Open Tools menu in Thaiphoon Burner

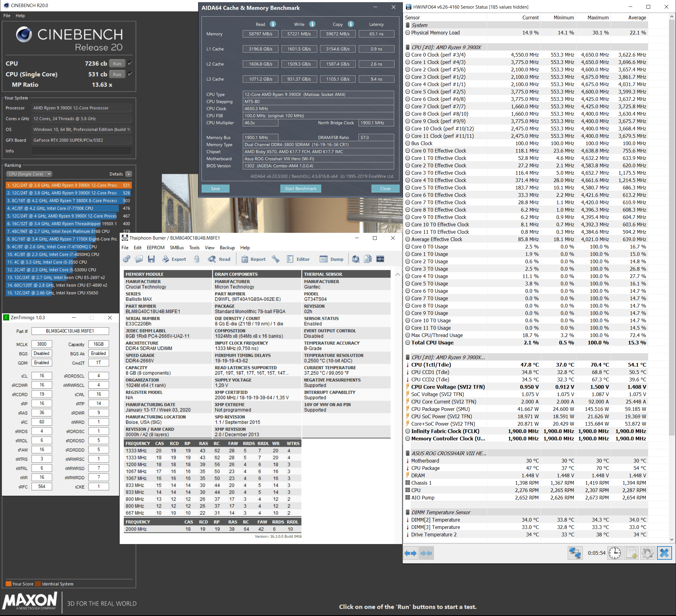point(194,248)
